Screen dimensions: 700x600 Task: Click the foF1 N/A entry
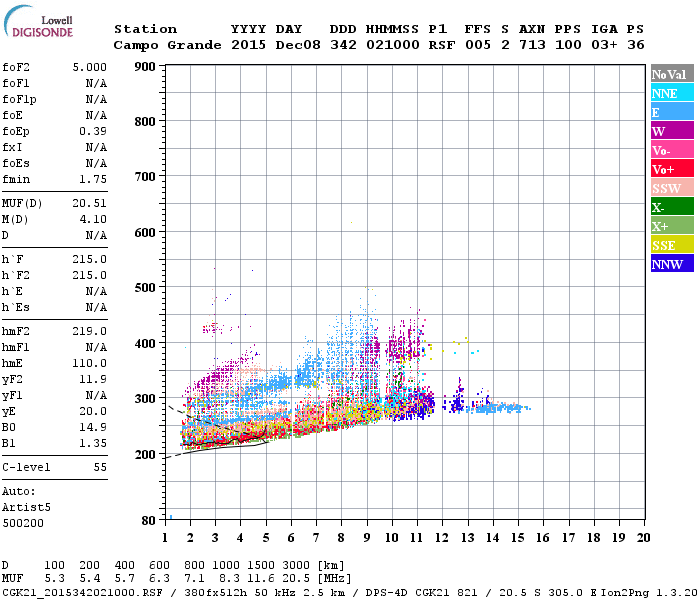[96, 83]
